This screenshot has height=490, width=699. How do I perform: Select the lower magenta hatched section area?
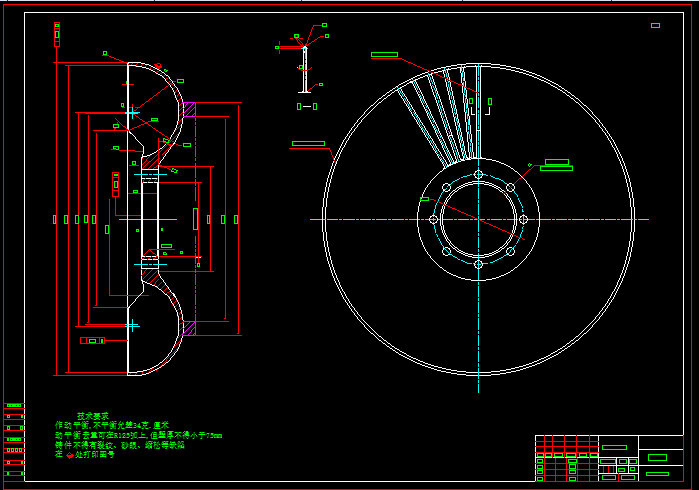tap(189, 328)
